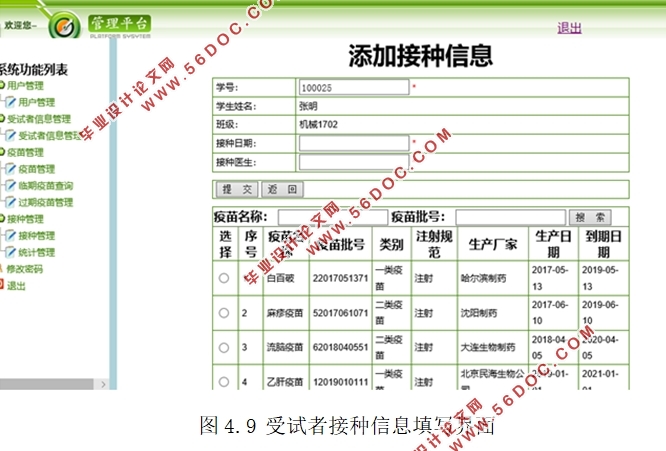
Task: Click the red exit icon in sidebar
Action: point(1,285)
